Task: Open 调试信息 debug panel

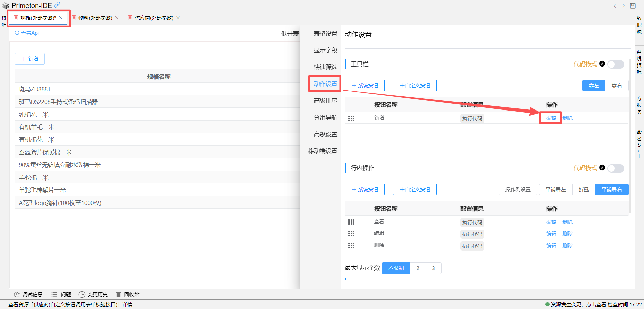Action: (28, 294)
